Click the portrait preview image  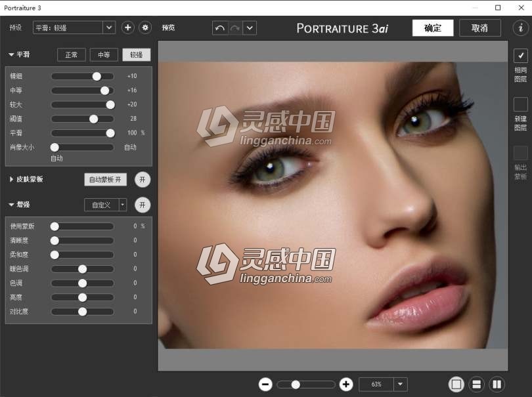[333, 205]
